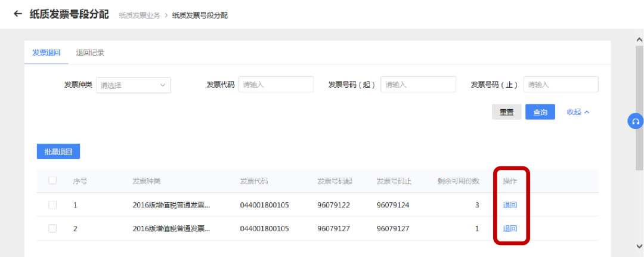
Task: Go back using the left arrow icon
Action: click(x=18, y=14)
